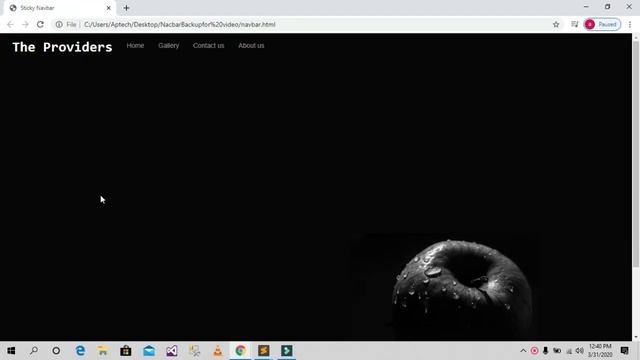Show hidden system tray icons
The height and width of the screenshot is (360, 640).
coord(523,351)
